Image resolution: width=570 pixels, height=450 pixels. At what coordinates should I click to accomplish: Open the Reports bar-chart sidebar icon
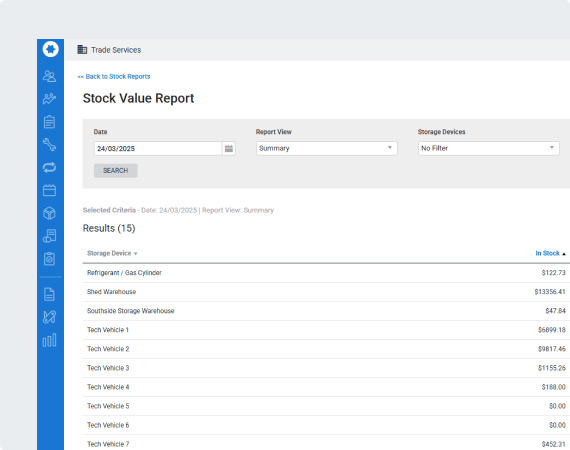tap(49, 340)
